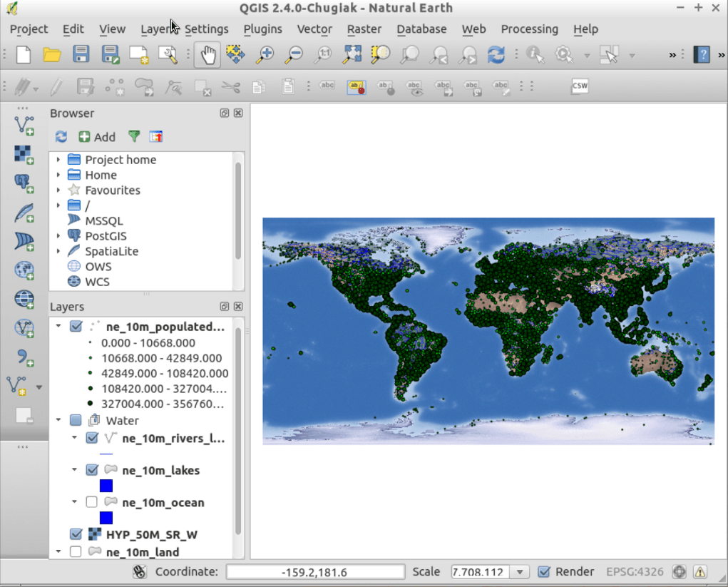Image resolution: width=728 pixels, height=587 pixels.
Task: Click the blue ne_10m_lakes color swatch
Action: [x=106, y=486]
